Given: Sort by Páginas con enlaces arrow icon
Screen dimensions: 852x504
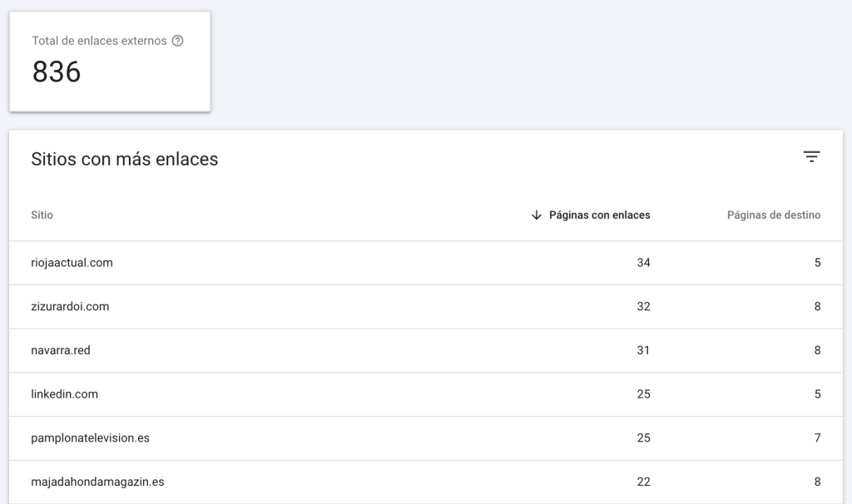Looking at the screenshot, I should pyautogui.click(x=537, y=215).
